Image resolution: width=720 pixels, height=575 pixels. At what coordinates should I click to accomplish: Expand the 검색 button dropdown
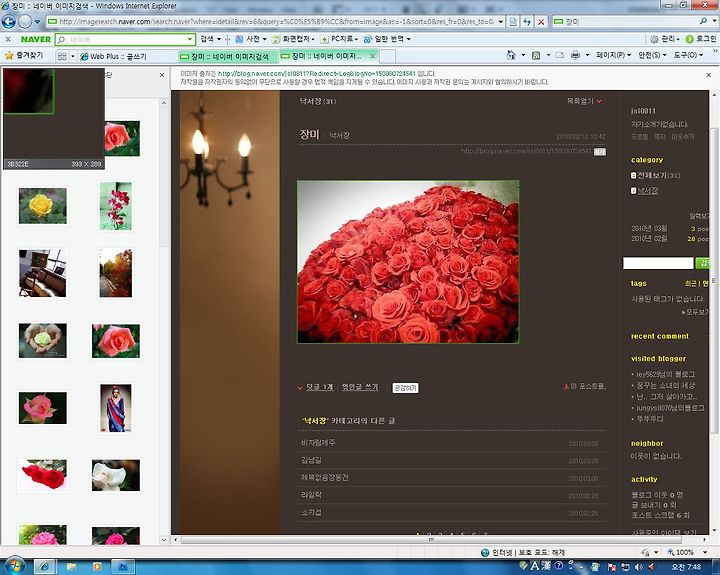point(219,39)
